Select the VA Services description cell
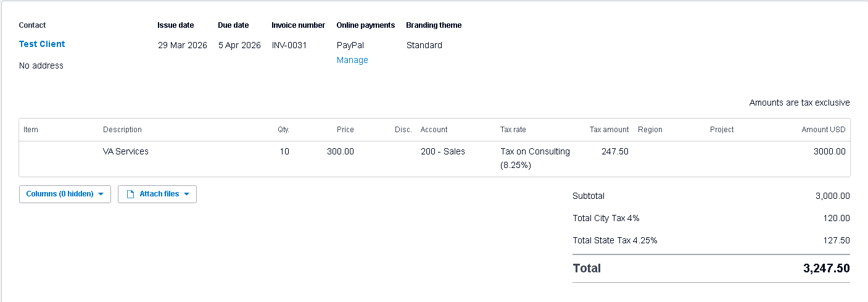This screenshot has width=868, height=302. coord(126,151)
